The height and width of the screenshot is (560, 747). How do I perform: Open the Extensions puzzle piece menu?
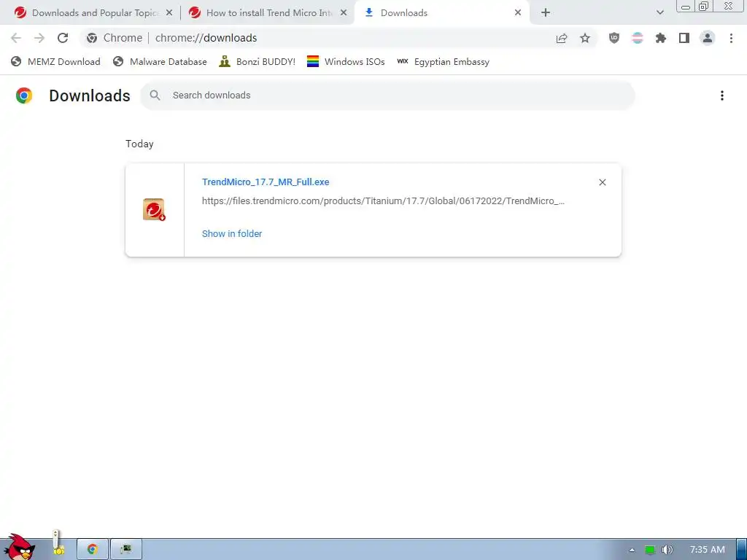[x=661, y=38]
